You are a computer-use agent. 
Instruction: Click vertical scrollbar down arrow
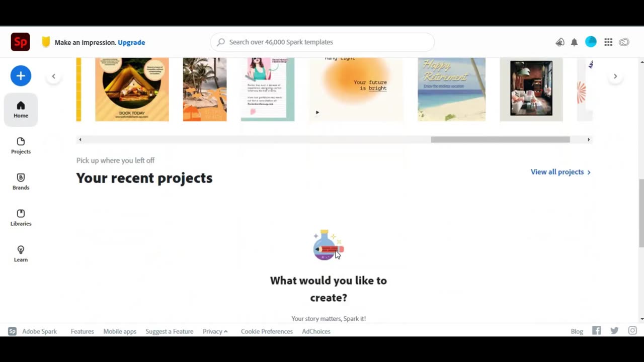641,319
